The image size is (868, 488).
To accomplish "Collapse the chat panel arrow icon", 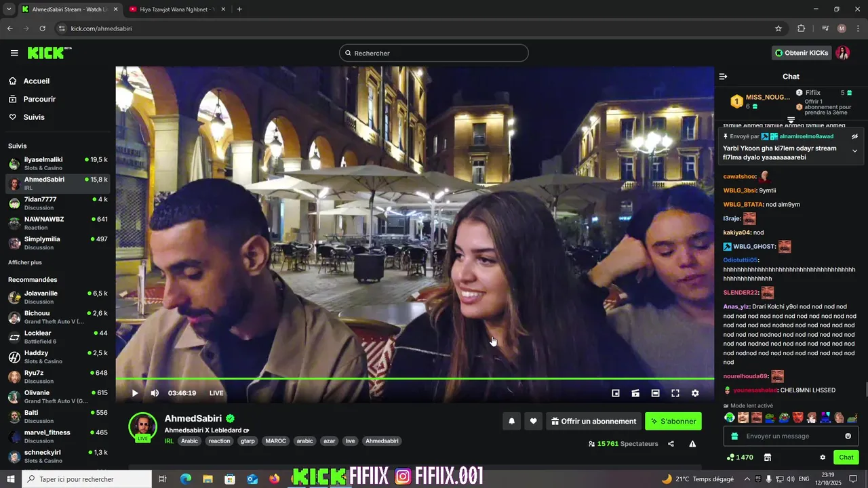I will click(723, 77).
